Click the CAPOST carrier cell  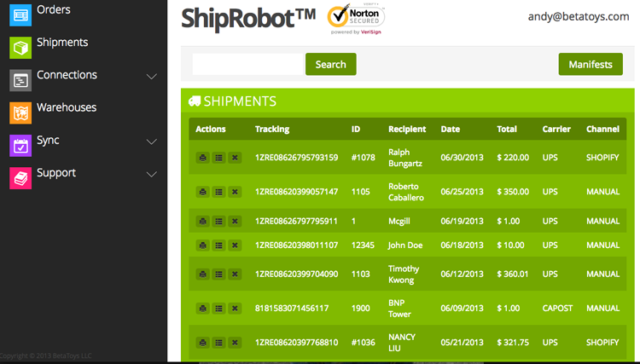(x=557, y=309)
